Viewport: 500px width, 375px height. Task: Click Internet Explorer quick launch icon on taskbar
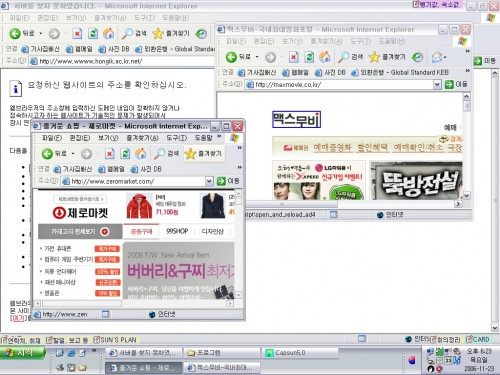71,353
